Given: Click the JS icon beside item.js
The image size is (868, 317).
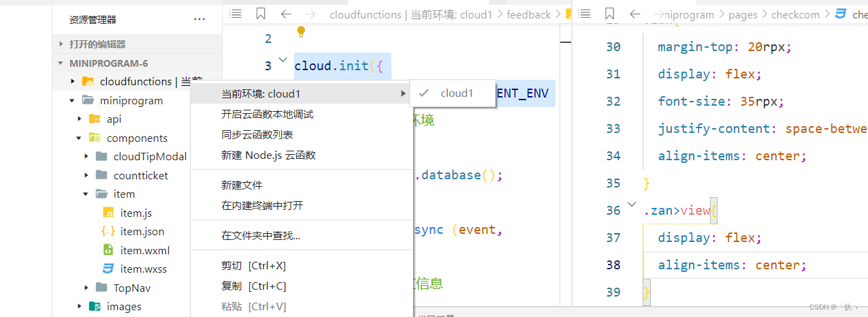Looking at the screenshot, I should click(108, 213).
